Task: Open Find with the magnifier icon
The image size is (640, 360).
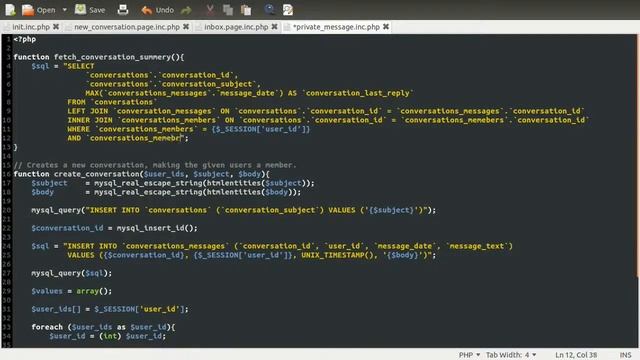Action: pyautogui.click(x=269, y=10)
